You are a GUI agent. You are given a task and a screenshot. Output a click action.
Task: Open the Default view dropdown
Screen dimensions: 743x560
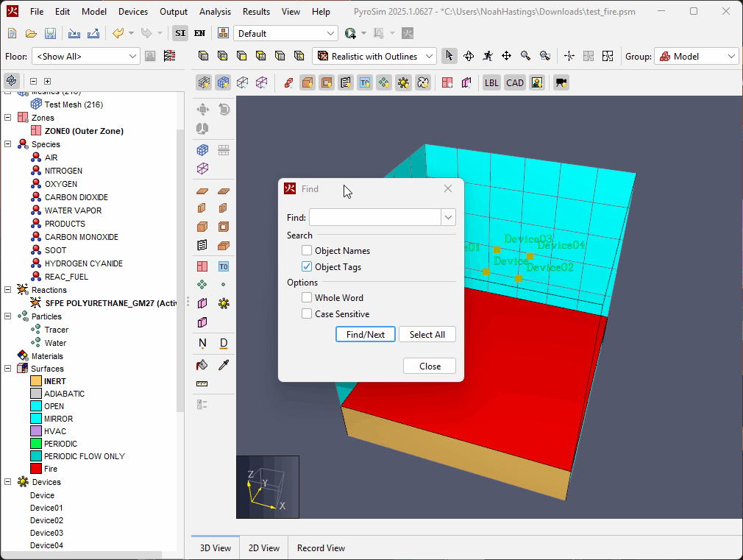pos(285,33)
